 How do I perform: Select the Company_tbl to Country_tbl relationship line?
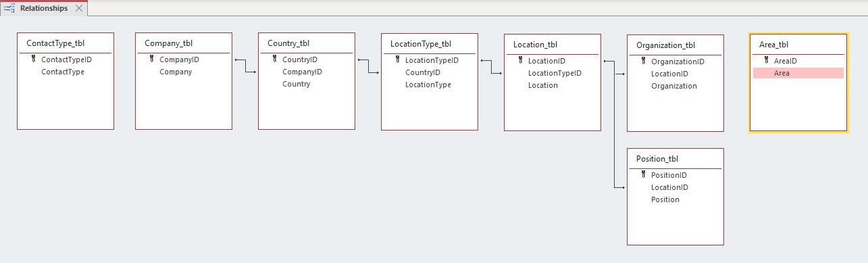coord(245,66)
